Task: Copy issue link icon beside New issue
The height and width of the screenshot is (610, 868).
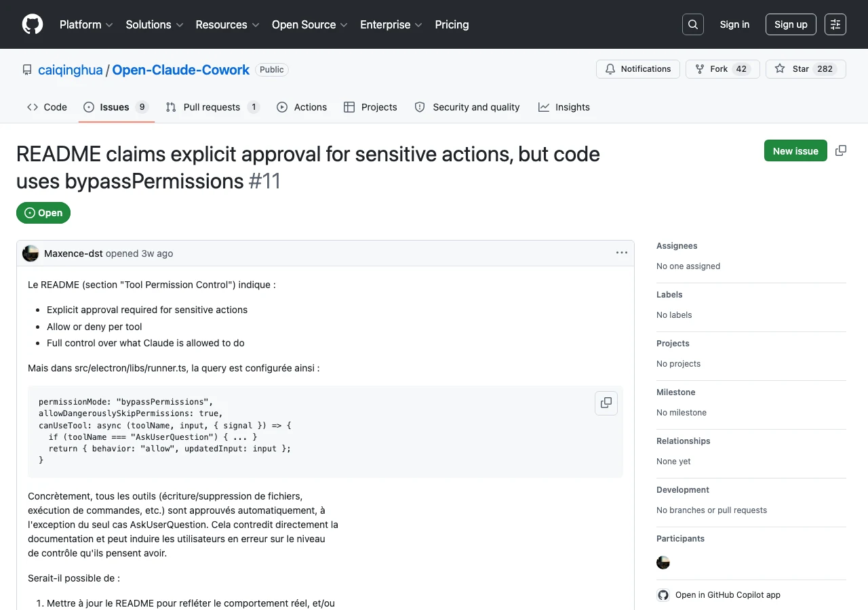Action: [841, 150]
